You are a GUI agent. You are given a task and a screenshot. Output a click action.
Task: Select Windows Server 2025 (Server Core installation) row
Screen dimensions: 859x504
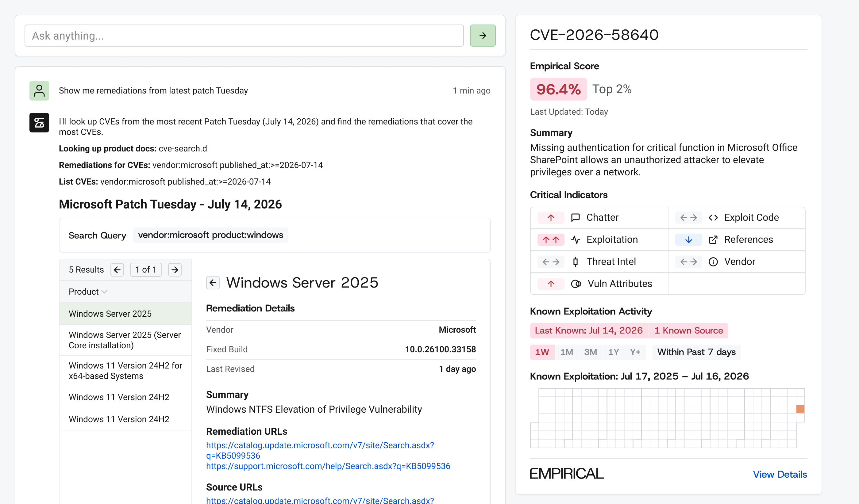(x=125, y=340)
